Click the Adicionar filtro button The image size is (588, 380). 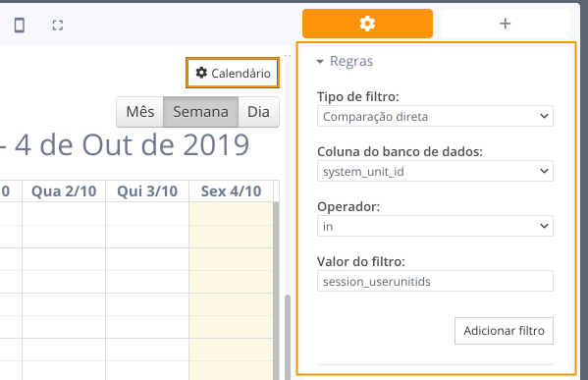(x=504, y=331)
